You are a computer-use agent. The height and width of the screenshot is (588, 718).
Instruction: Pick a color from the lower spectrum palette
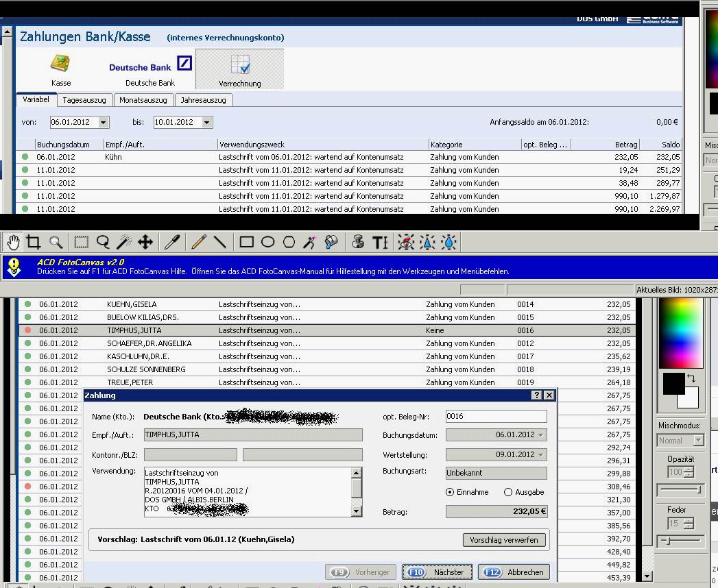pyautogui.click(x=680, y=333)
